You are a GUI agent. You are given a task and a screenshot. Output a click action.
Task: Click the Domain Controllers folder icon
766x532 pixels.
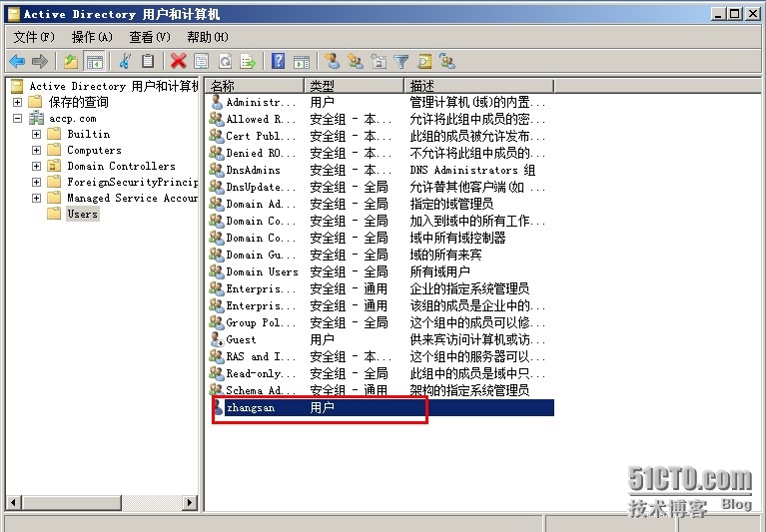click(x=54, y=166)
